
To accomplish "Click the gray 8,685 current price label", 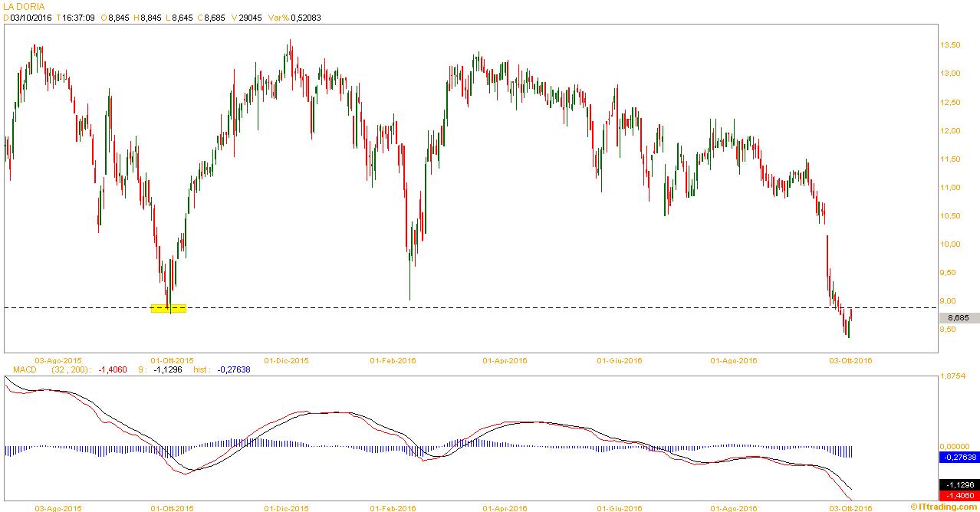I will tap(959, 318).
